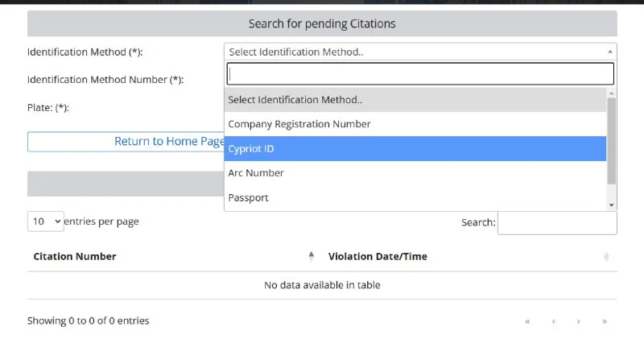Click the Violation Date/Time column header
This screenshot has width=644, height=339.
pos(378,257)
